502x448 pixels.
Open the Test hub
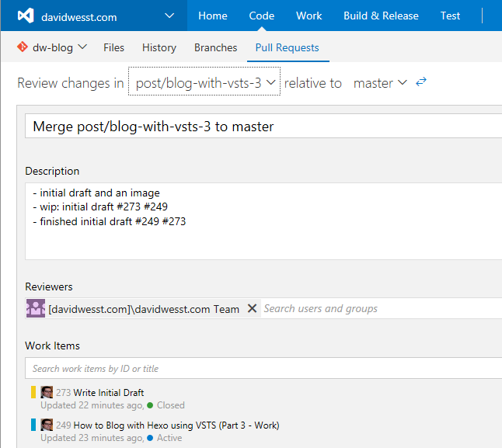coord(450,16)
